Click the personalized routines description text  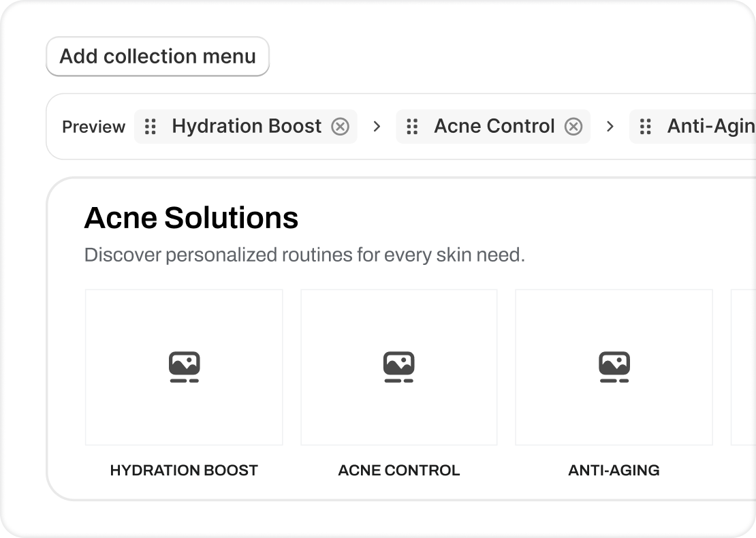pos(304,255)
